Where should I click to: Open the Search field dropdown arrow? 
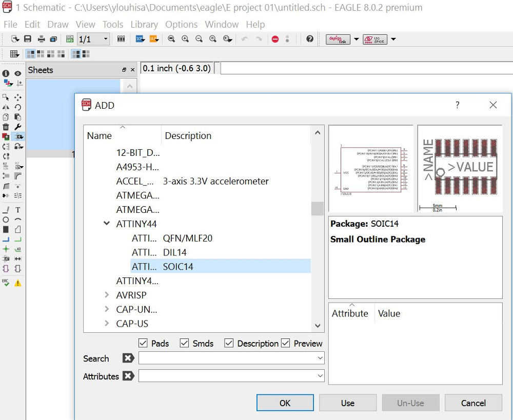[x=320, y=358]
